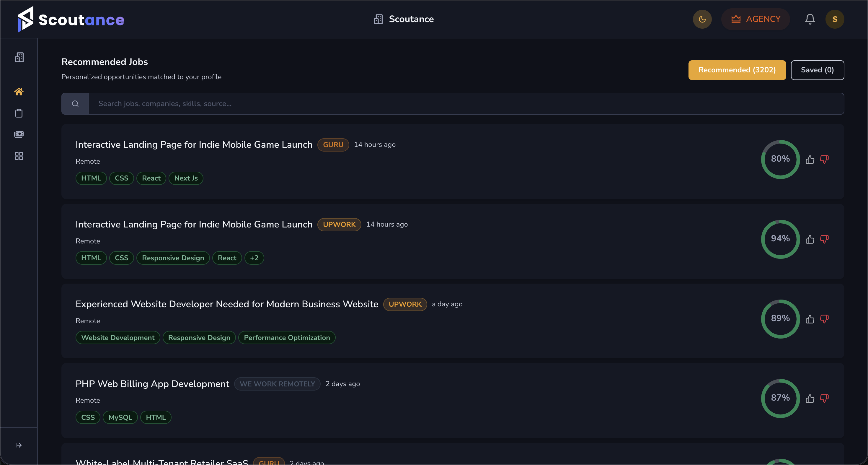Image resolution: width=868 pixels, height=465 pixels.
Task: Thumbs up the GURU landing page job
Action: click(810, 160)
